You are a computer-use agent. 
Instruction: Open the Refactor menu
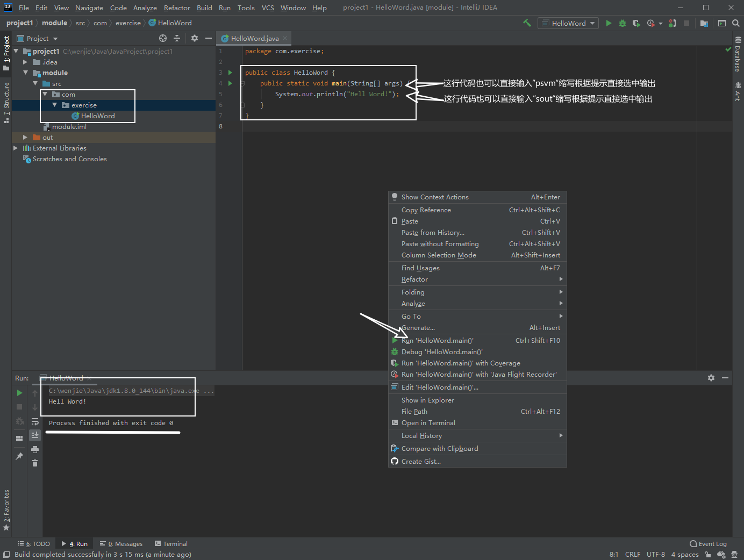[177, 8]
